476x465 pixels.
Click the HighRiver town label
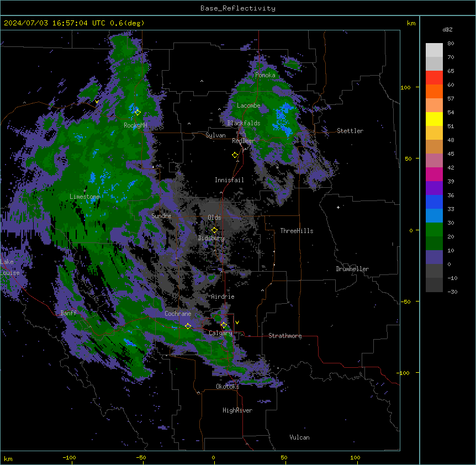(x=237, y=410)
